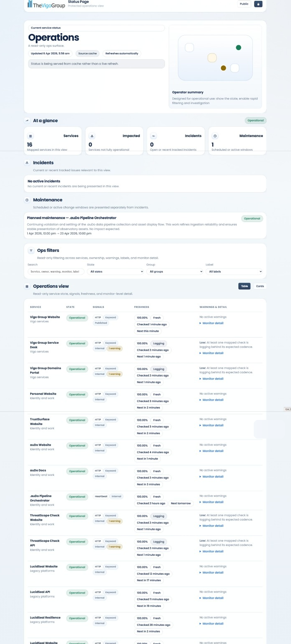Click the Operations page heading

pyautogui.click(x=53, y=38)
